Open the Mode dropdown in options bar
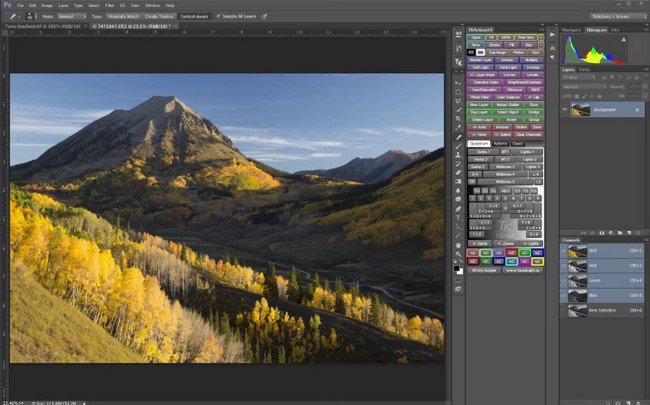This screenshot has height=405, width=650. (x=70, y=17)
